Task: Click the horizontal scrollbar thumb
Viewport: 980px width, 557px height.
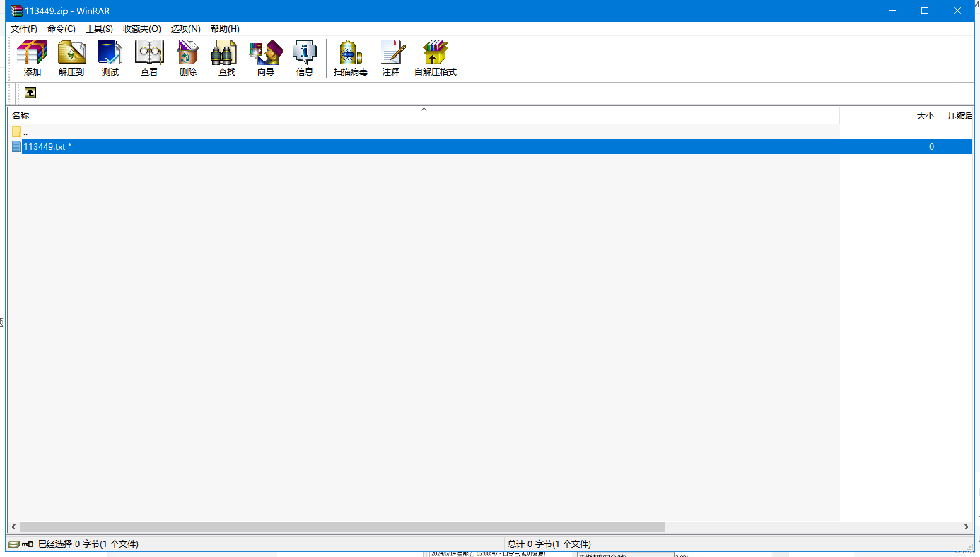Action: pyautogui.click(x=342, y=527)
